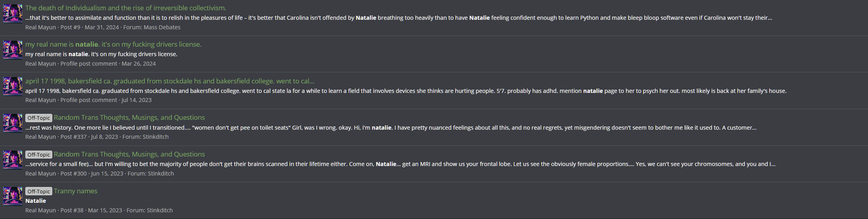The image size is (868, 219).
Task: Click avatar beside the Jul 14, 2023 comment
Action: [x=13, y=87]
